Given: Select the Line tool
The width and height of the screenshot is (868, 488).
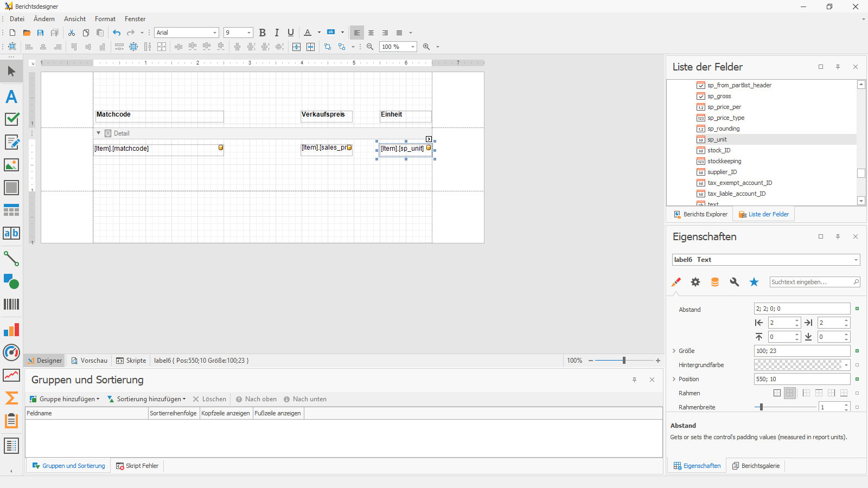Looking at the screenshot, I should [x=11, y=259].
